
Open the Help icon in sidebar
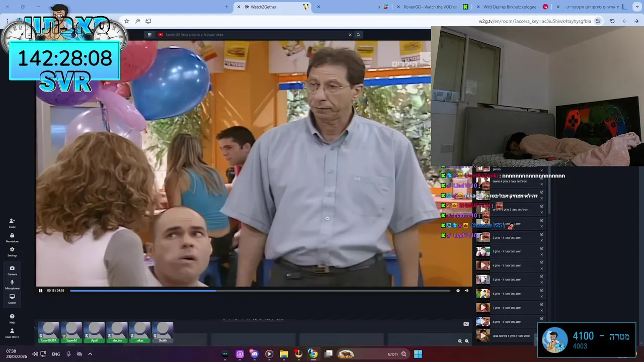click(12, 318)
